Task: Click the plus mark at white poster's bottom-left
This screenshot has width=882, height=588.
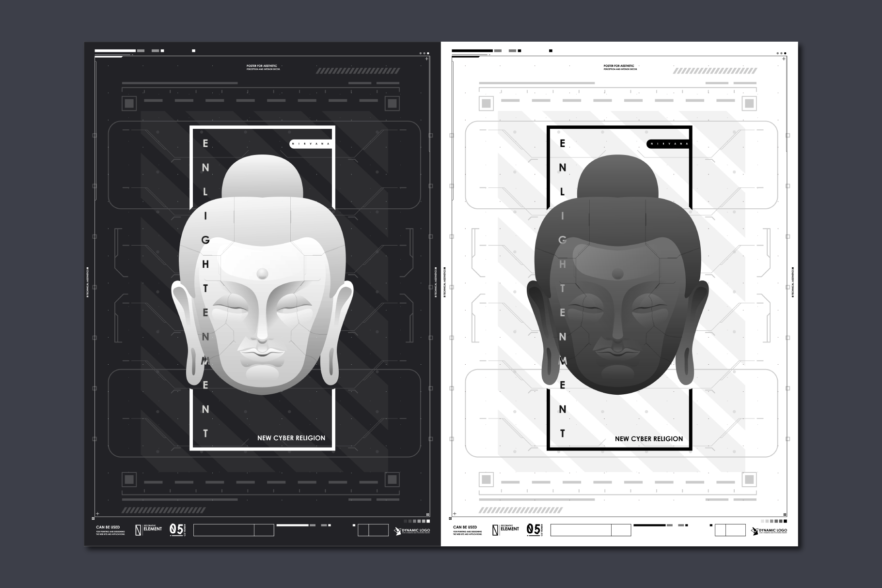Action: tap(455, 513)
